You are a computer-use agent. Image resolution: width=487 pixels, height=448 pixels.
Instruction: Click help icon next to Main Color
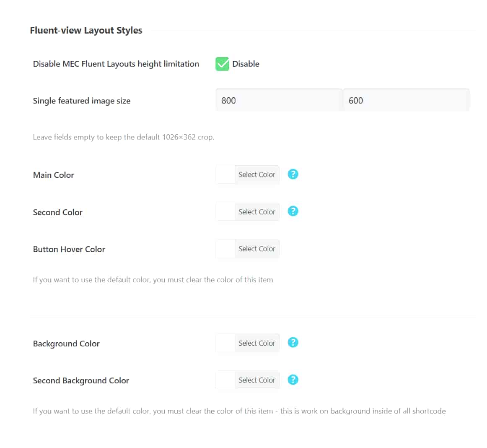(x=293, y=174)
